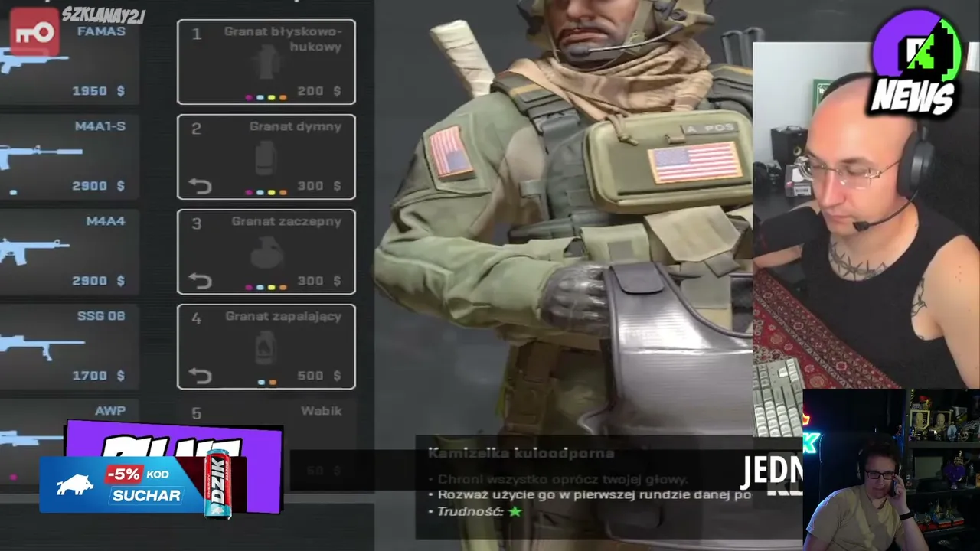Open the webcam feed of man with glasses
Viewport: 980px width, 551px height.
click(891, 470)
